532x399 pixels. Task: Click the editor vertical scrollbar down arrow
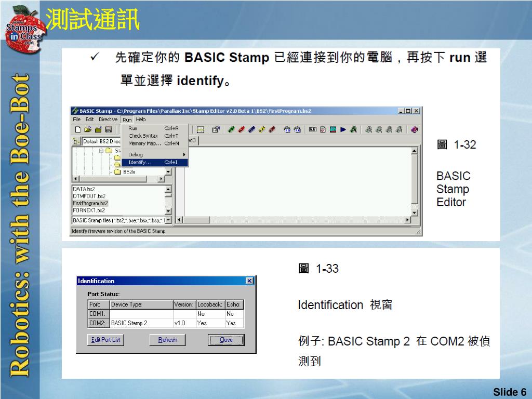[x=414, y=212]
